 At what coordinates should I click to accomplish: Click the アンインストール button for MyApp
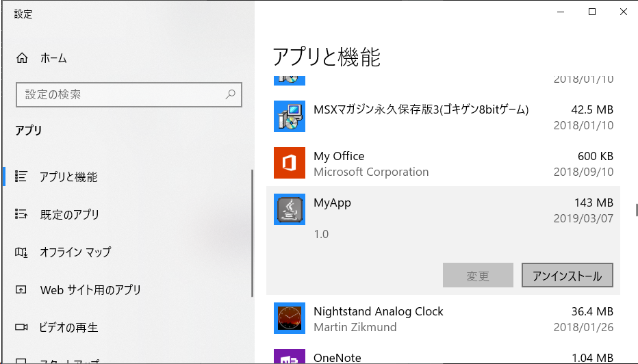point(567,275)
